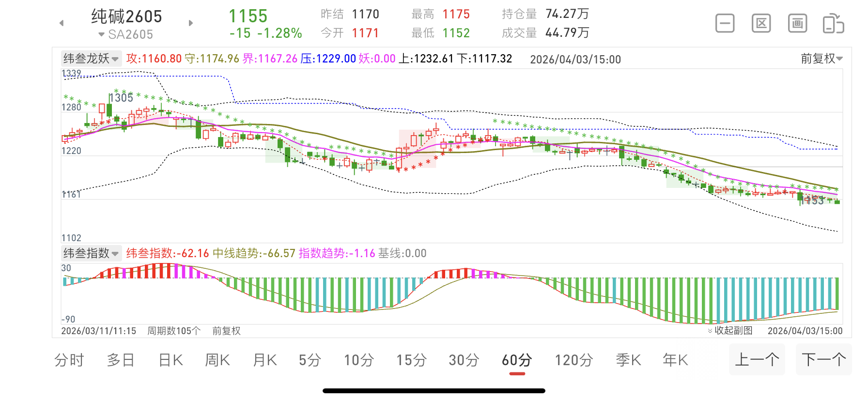Screen dimensions: 868x401
Task: Click the 1305 high price label on chart
Action: tap(121, 98)
